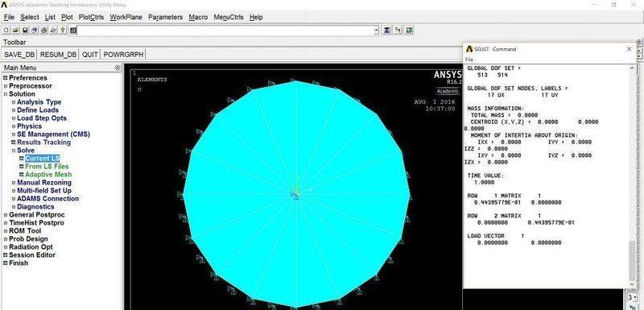Click the New Analysis toolbar icon
Image resolution: width=644 pixels, height=310 pixels.
6,31
